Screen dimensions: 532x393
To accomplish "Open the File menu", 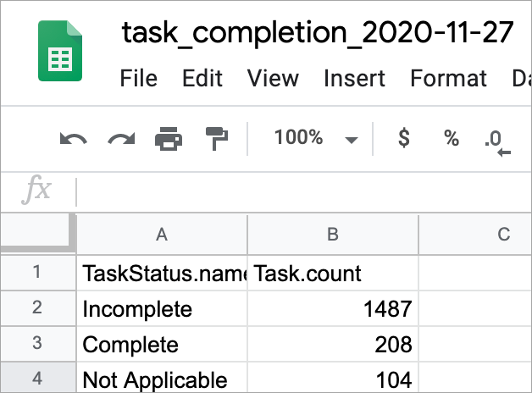I will tap(139, 79).
